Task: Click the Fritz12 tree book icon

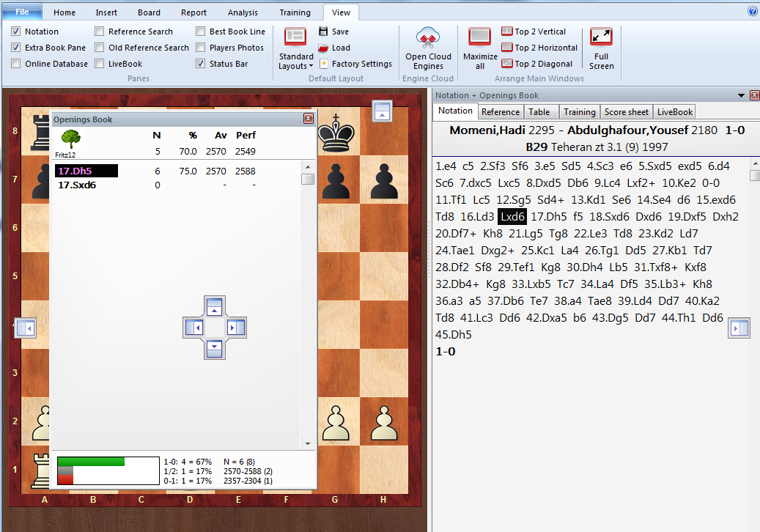Action: coord(71,139)
